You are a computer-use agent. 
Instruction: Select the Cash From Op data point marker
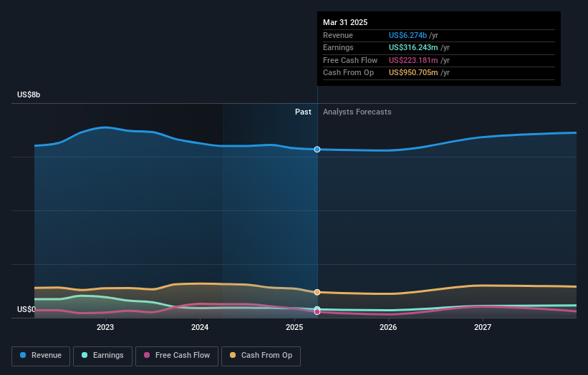[317, 292]
